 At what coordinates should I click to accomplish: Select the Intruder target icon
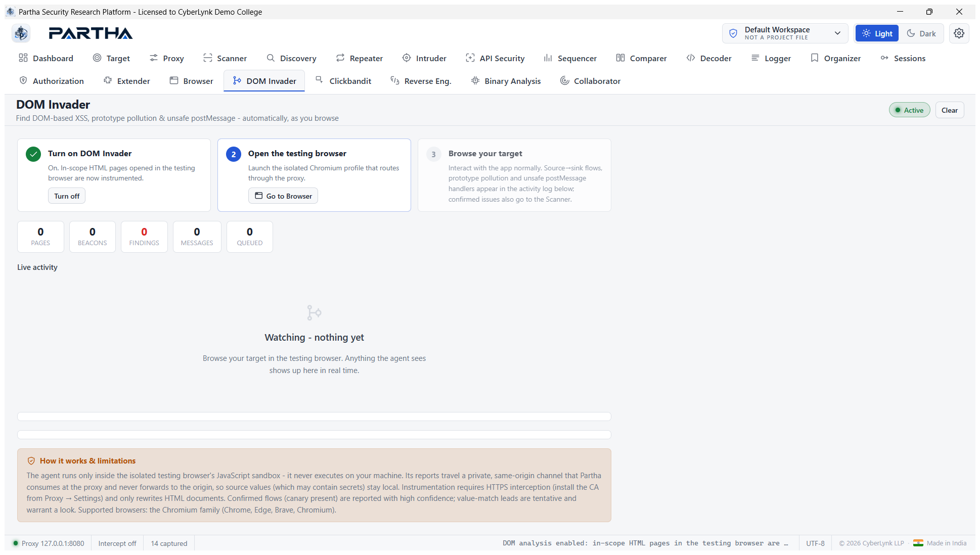click(407, 58)
